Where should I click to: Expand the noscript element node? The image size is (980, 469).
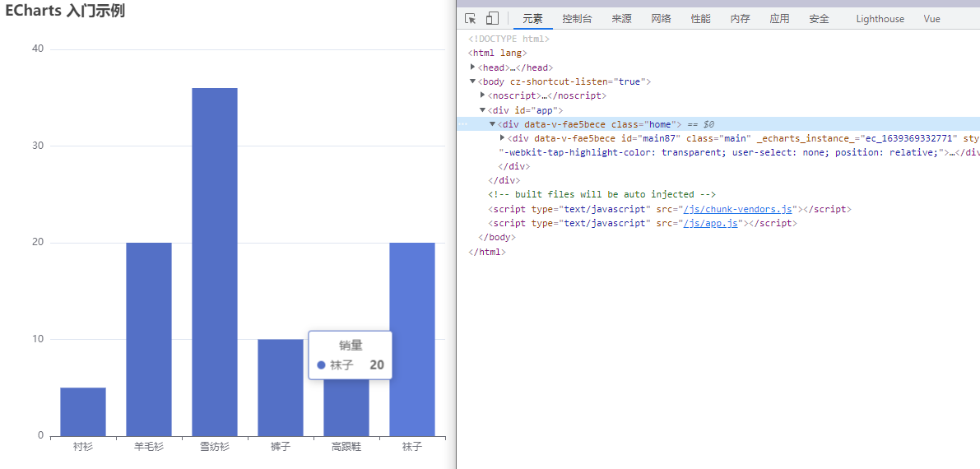pyautogui.click(x=482, y=95)
